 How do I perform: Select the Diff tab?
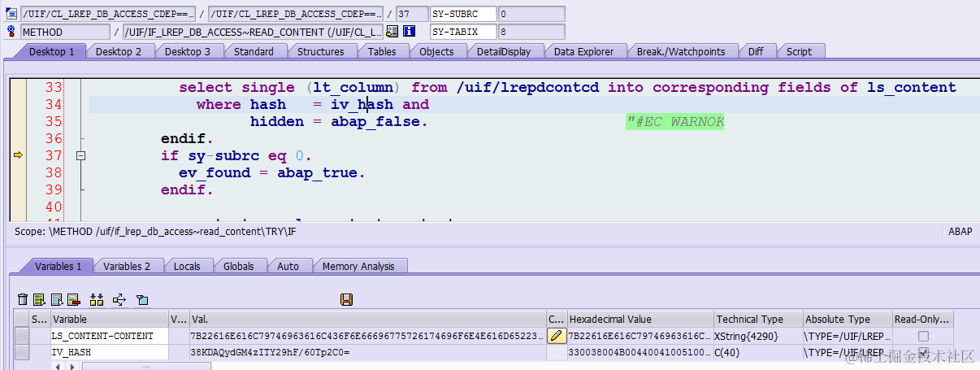pos(756,51)
